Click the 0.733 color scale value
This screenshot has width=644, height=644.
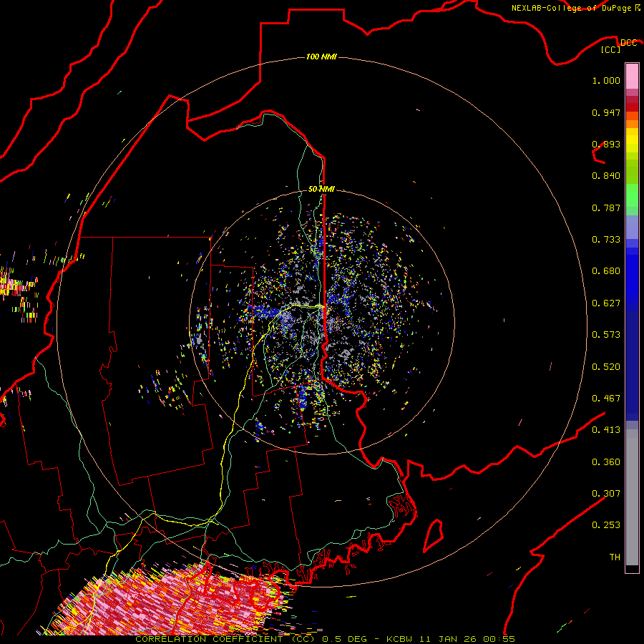click(x=606, y=240)
